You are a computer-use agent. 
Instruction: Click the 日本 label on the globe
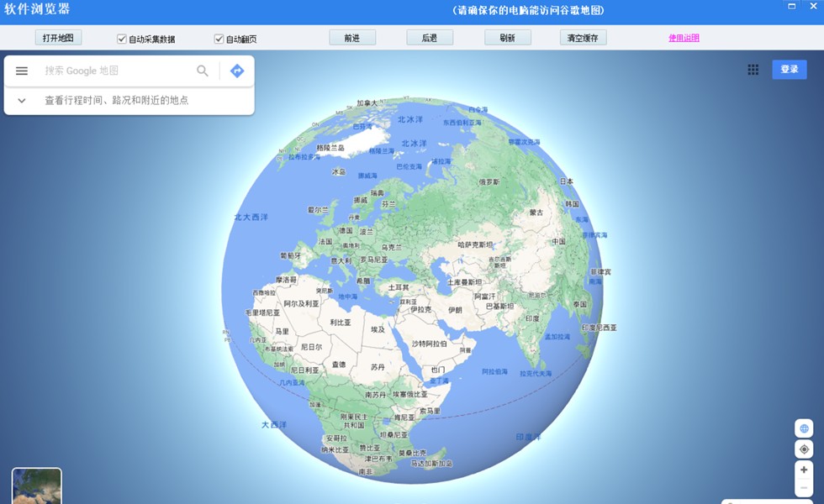567,181
